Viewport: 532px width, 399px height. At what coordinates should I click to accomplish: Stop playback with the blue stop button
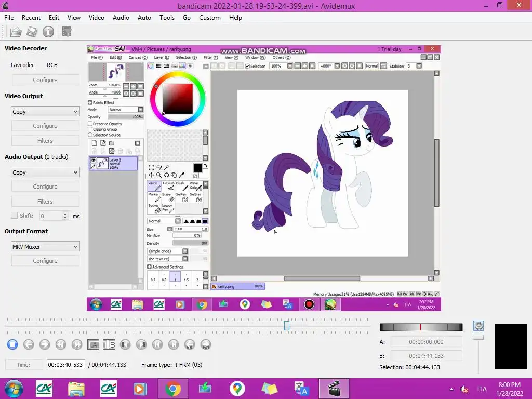click(12, 345)
